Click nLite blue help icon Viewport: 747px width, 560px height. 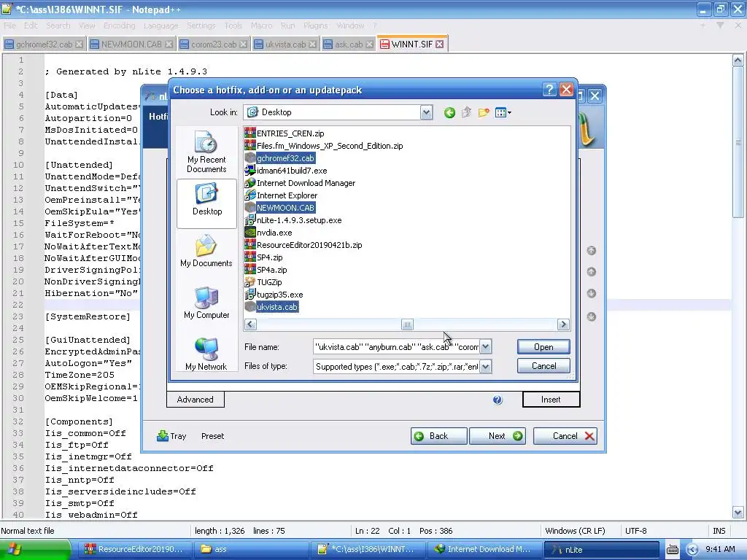498,400
